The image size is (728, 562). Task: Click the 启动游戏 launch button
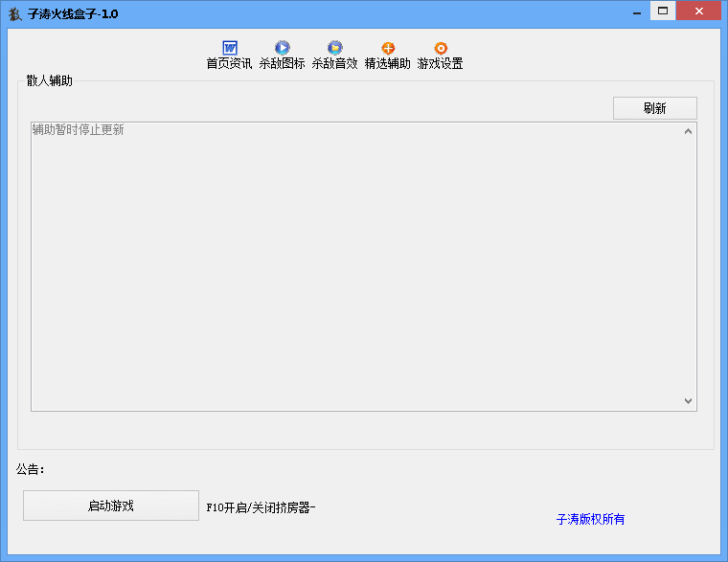tap(110, 506)
